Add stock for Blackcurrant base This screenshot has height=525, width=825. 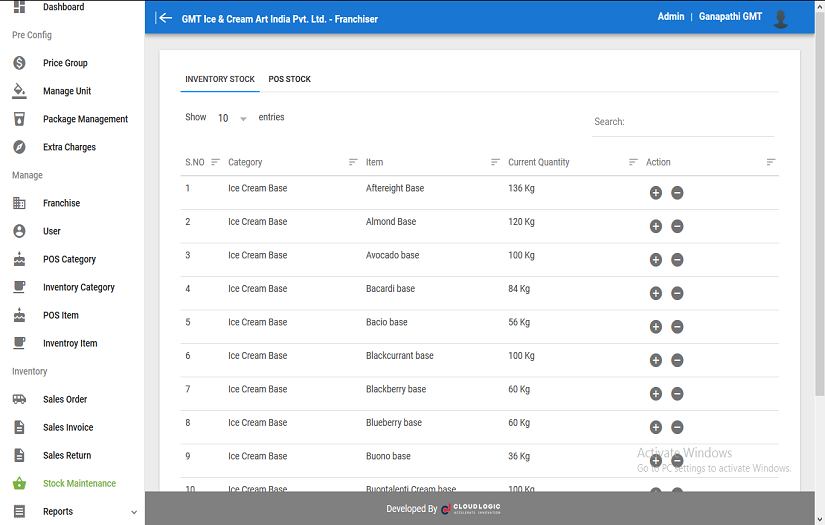tap(656, 360)
